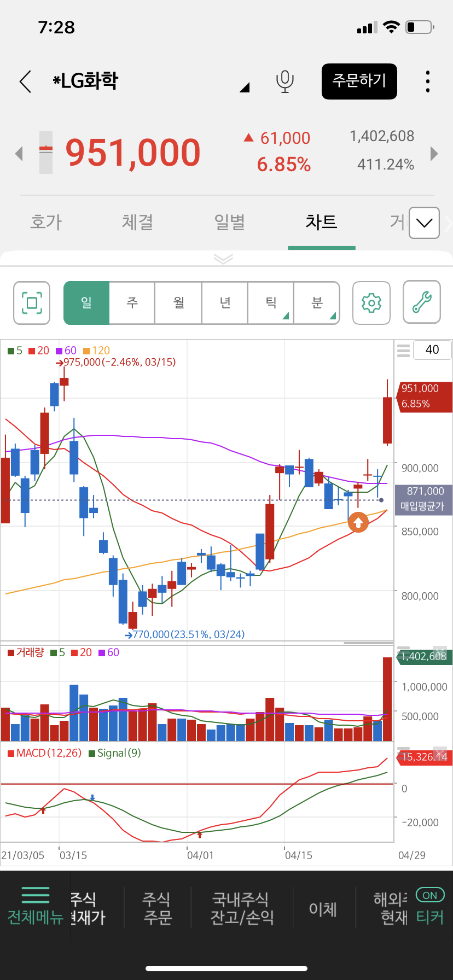The image size is (453, 980).
Task: Tap the 951,000 current price tag
Action: click(x=425, y=396)
